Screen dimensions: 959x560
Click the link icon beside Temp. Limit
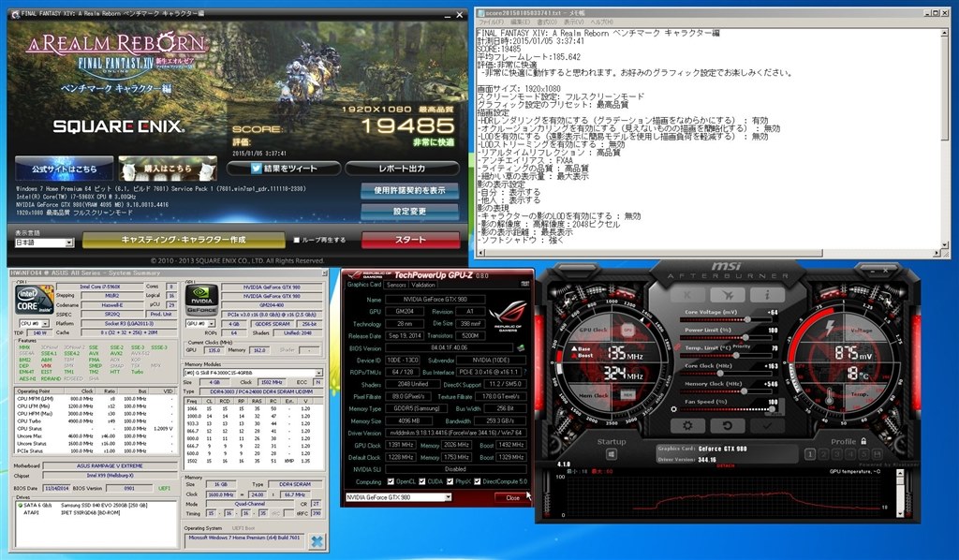677,346
